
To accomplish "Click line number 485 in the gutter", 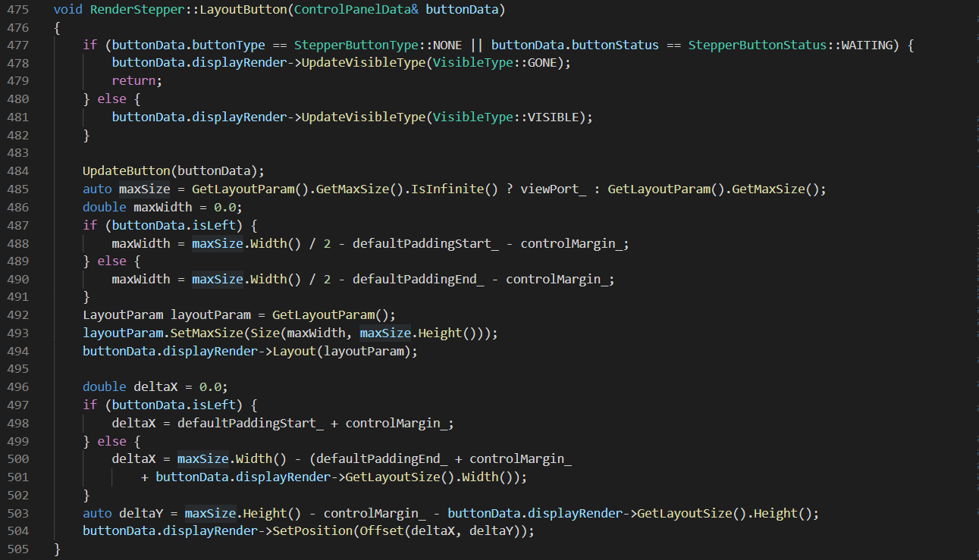I will click(17, 189).
